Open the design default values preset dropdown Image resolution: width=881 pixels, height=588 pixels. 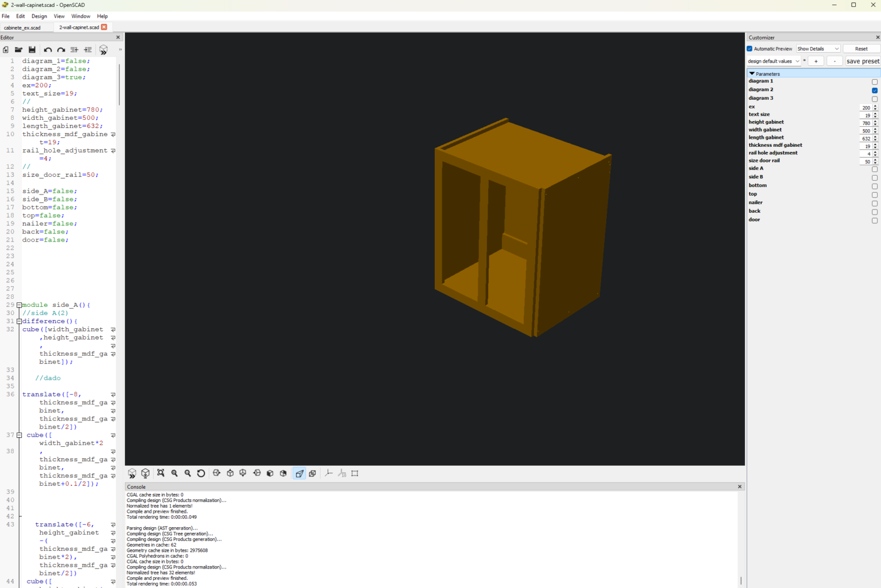[773, 61]
